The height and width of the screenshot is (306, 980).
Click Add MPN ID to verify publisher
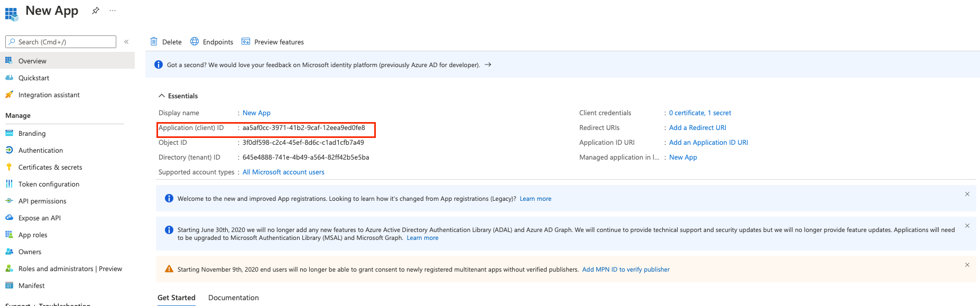coord(625,270)
